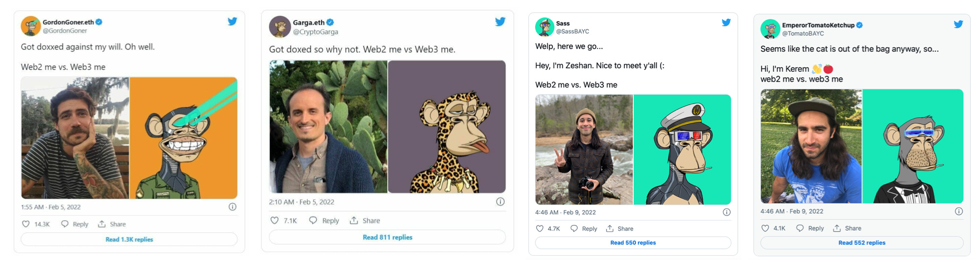Image resolution: width=980 pixels, height=267 pixels.
Task: Open captain-hat ape image in Sass tweet
Action: [682, 150]
